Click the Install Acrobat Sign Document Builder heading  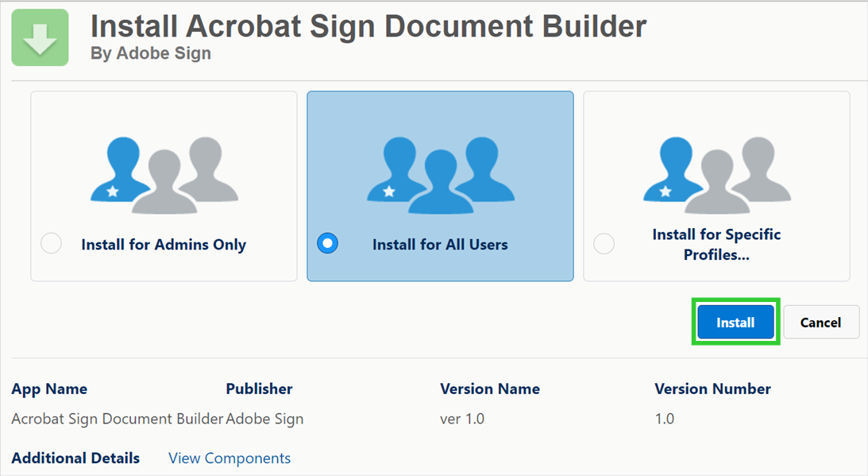368,26
